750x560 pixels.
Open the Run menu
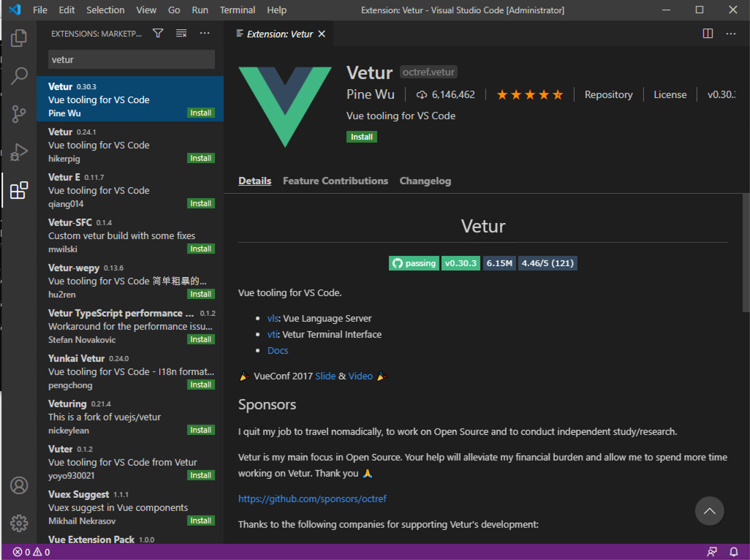coord(200,10)
